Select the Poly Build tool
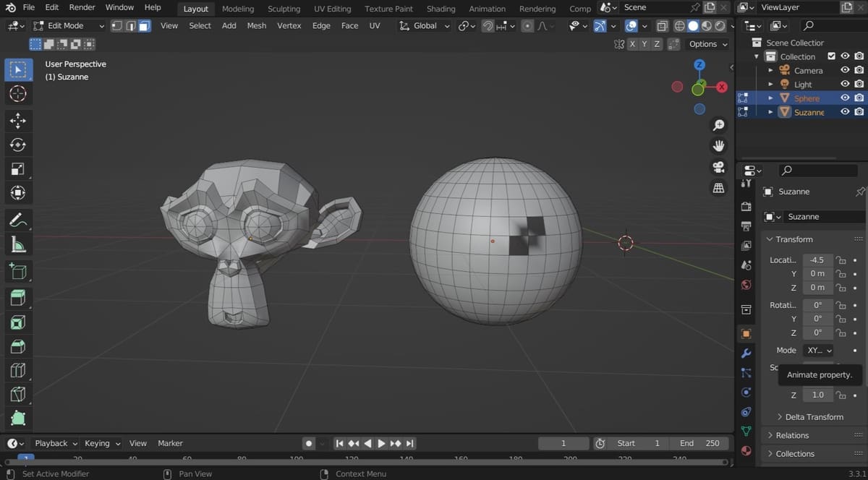 click(x=18, y=419)
